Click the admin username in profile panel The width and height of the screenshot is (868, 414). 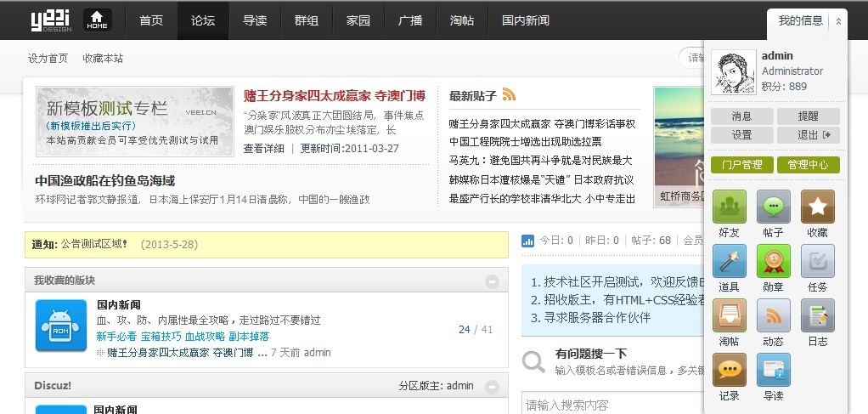(x=777, y=55)
